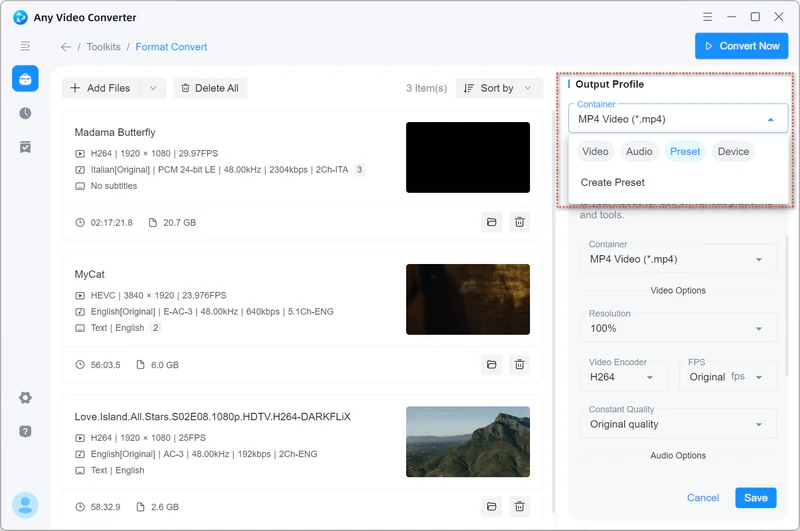Click the Audio Options section heading
This screenshot has width=800, height=531.
pos(678,456)
